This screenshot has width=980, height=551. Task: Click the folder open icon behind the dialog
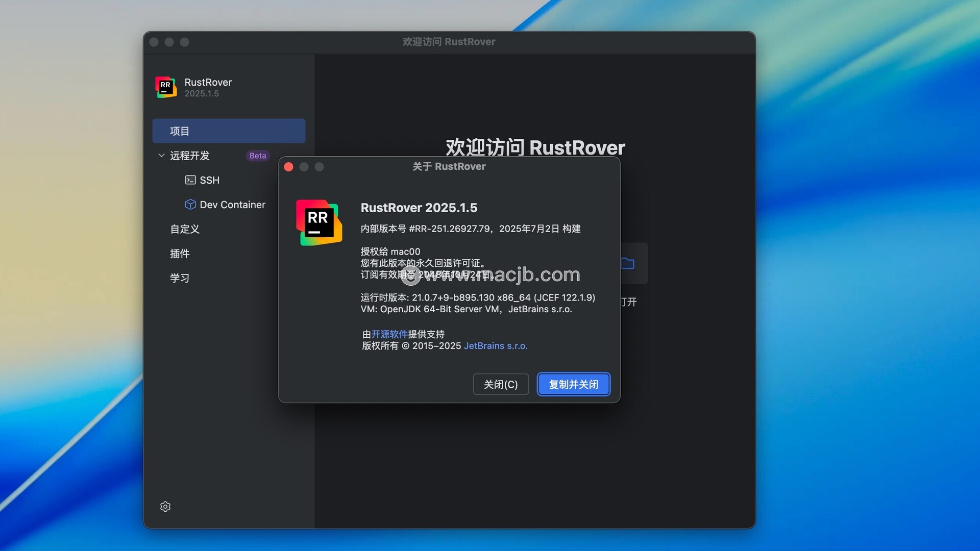(x=628, y=264)
